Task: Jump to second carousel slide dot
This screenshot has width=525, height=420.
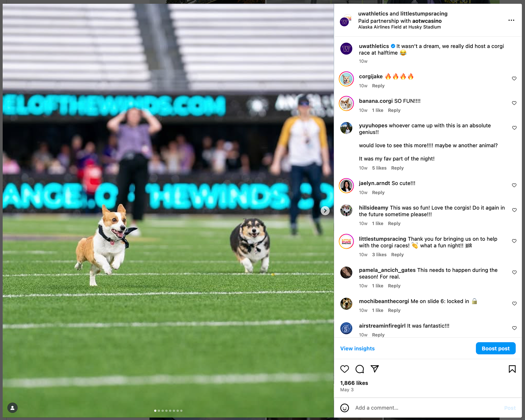Action: (159, 410)
